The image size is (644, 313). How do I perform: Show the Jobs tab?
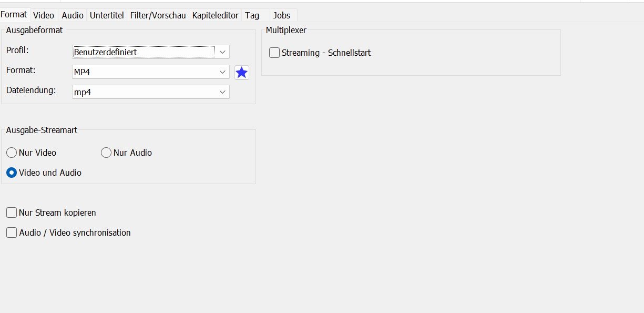[x=282, y=15]
